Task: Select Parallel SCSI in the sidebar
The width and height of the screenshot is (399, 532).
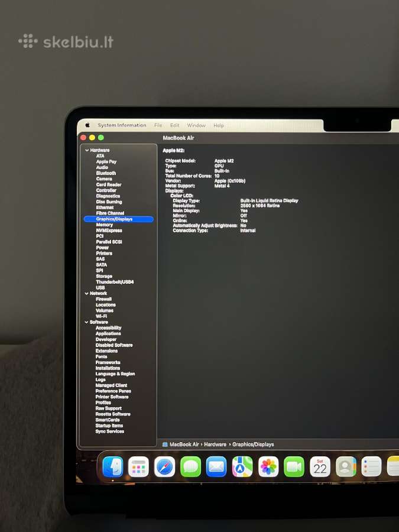Action: [x=109, y=242]
